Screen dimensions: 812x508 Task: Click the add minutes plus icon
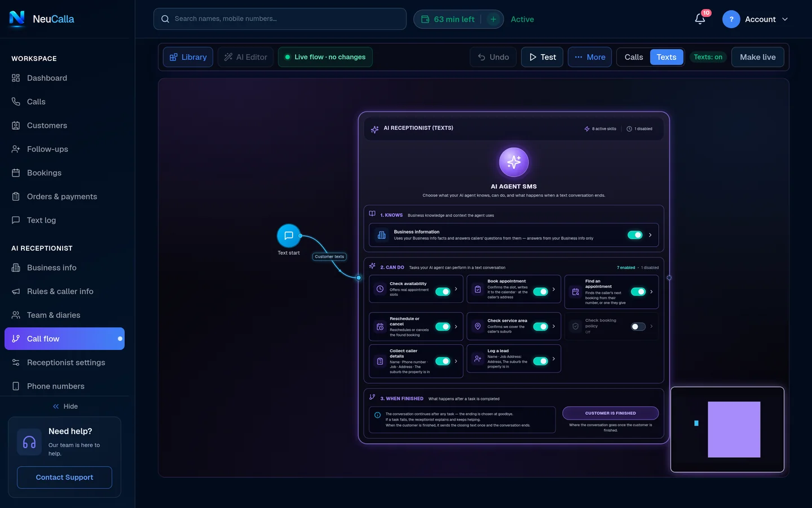[x=493, y=19]
